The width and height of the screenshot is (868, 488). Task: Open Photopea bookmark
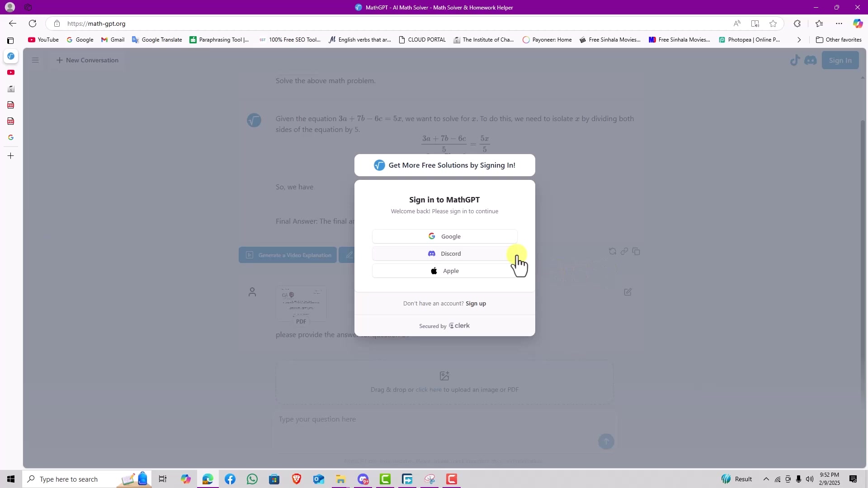750,40
